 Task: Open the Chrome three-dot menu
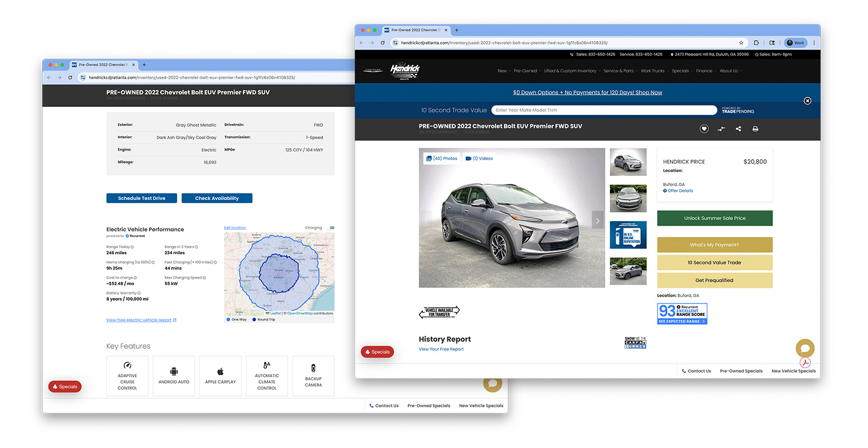click(x=814, y=43)
